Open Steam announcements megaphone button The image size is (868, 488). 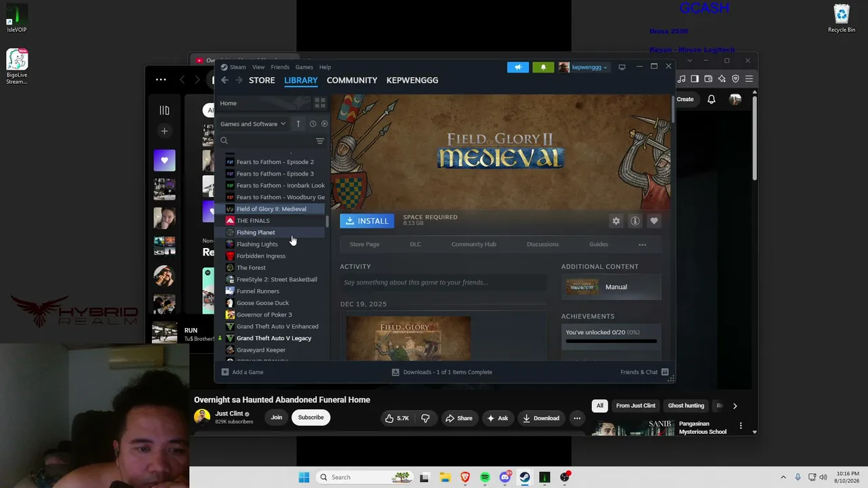tap(517, 67)
